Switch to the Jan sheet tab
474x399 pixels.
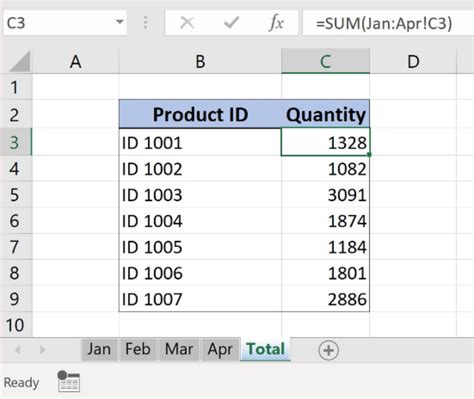[99, 349]
